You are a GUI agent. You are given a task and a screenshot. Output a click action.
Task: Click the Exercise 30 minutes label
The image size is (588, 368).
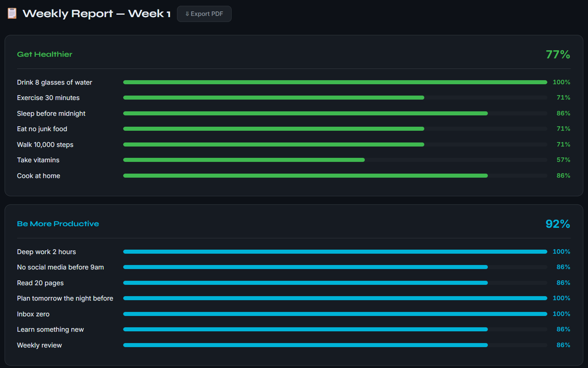click(x=48, y=98)
